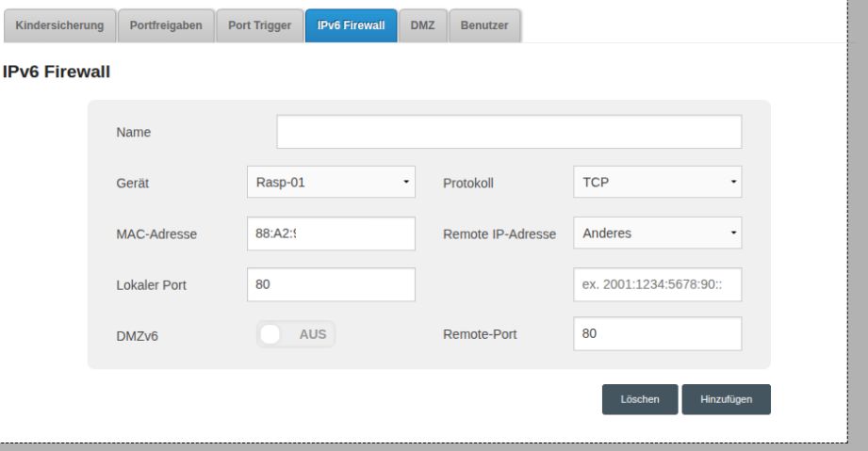Click the DMZv6 label text
The width and height of the screenshot is (868, 451).
point(137,335)
